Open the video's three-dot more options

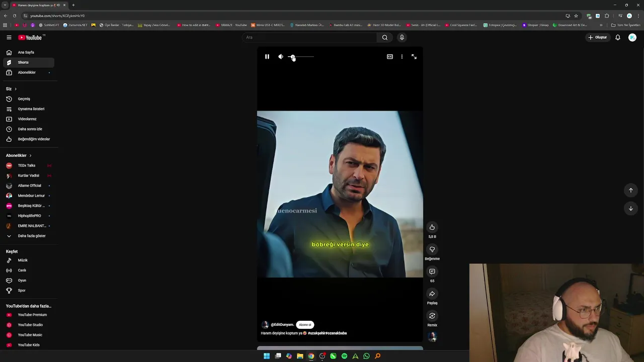(x=401, y=57)
